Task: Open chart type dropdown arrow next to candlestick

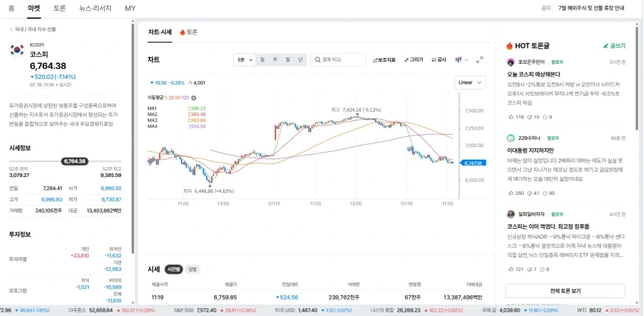Action: [x=467, y=59]
